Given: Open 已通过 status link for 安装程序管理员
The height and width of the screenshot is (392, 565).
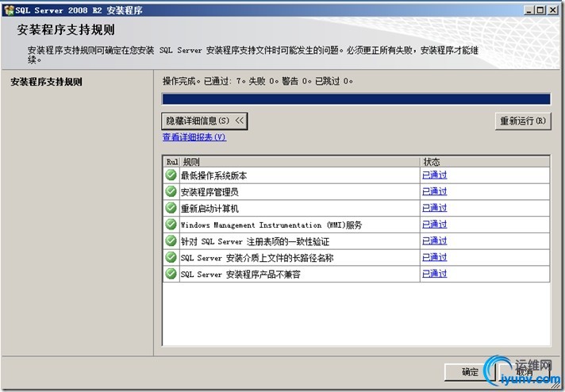Looking at the screenshot, I should (x=435, y=191).
